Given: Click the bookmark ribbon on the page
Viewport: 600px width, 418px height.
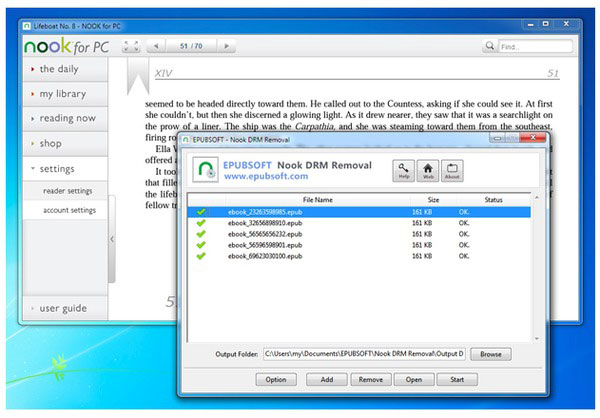Looking at the screenshot, I should pyautogui.click(x=138, y=76).
